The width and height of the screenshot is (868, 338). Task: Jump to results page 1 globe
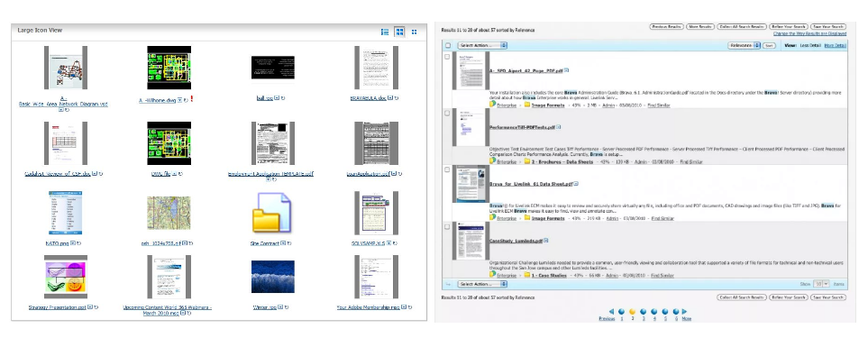coord(621,312)
